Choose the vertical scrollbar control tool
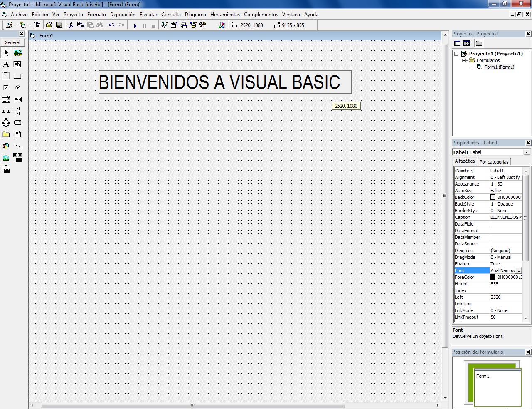Viewport: 532px width, 409px height. pos(18,111)
